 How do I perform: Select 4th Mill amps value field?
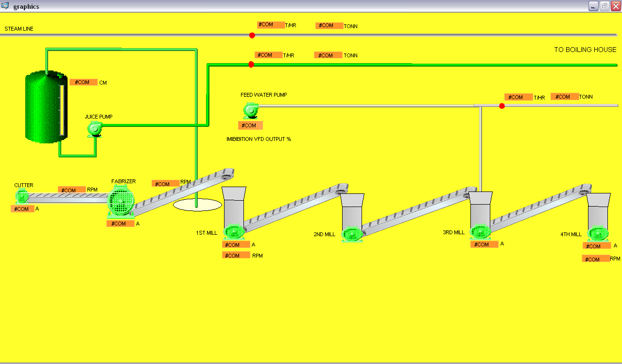(597, 246)
